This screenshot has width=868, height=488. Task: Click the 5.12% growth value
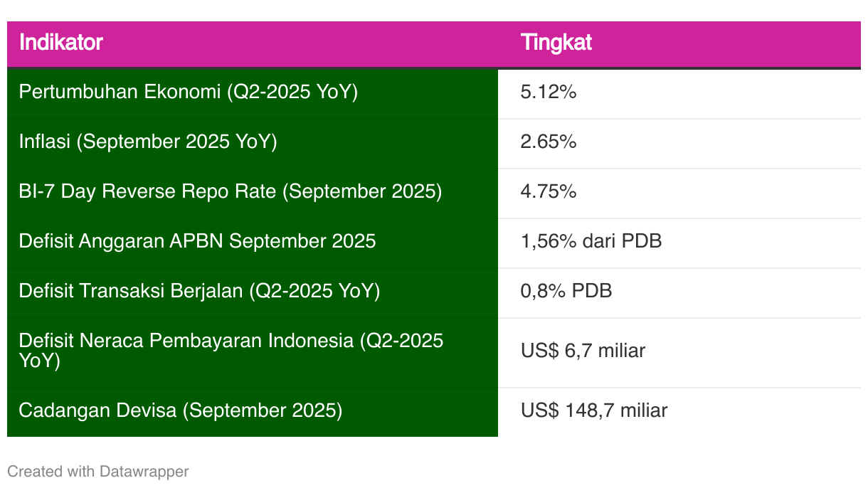click(x=548, y=92)
